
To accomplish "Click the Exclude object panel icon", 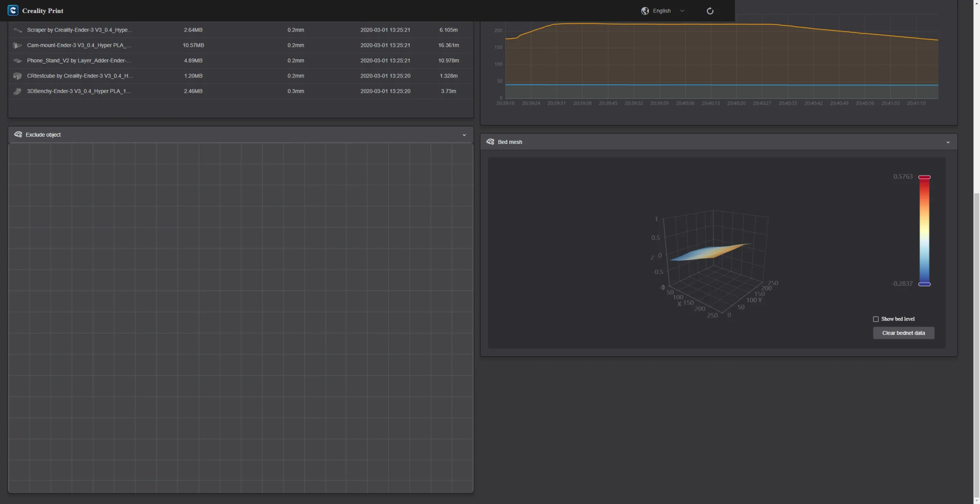I will (x=18, y=135).
